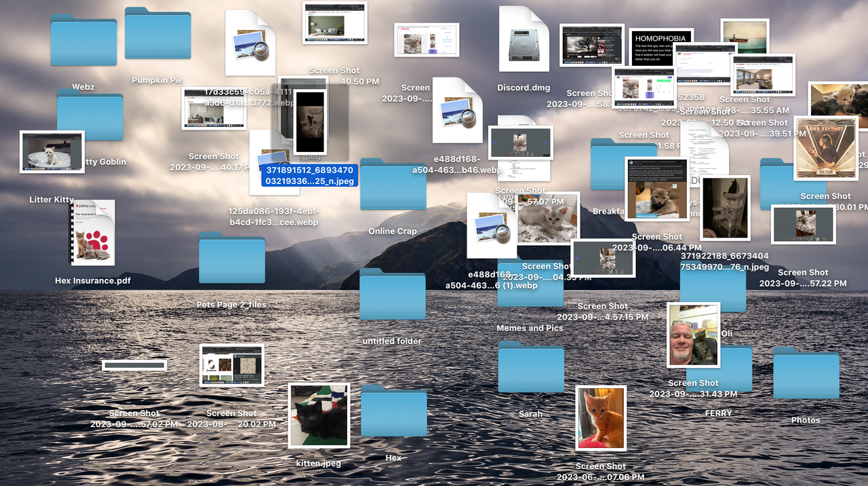This screenshot has width=868, height=486.
Task: Select the Hex folder
Action: (394, 411)
